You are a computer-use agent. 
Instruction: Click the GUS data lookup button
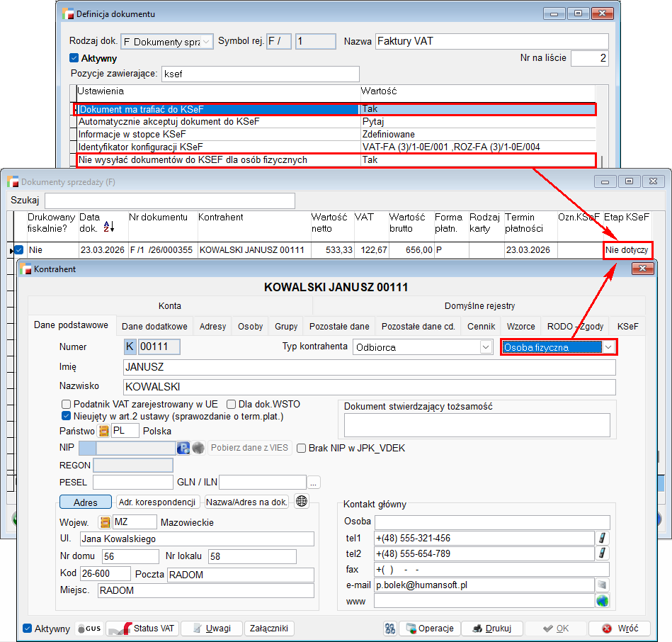(x=89, y=629)
